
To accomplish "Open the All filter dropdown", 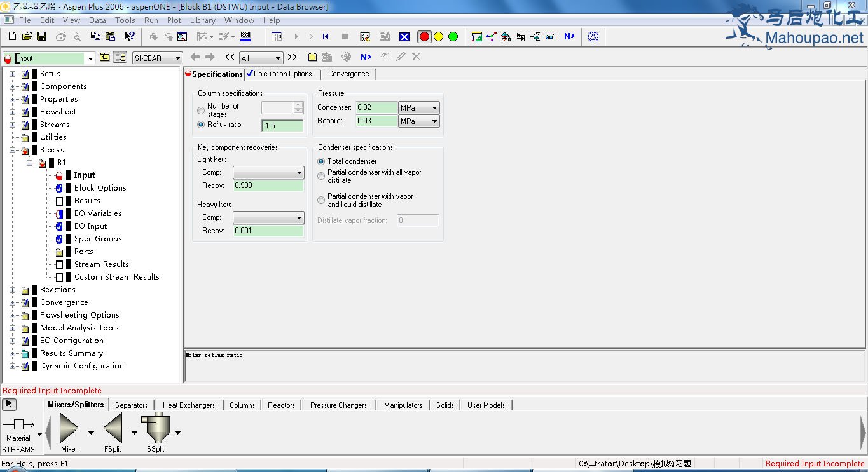I will (x=277, y=58).
